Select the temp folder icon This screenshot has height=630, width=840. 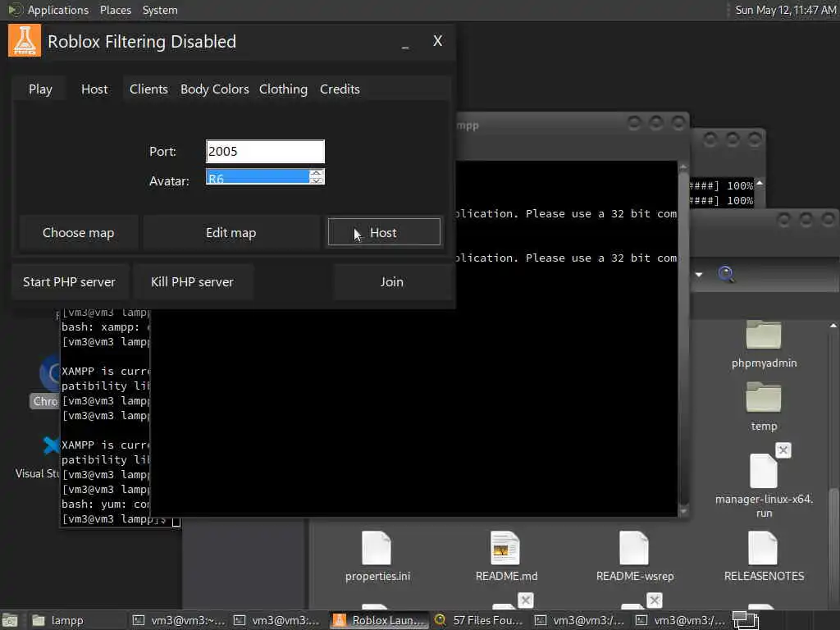[x=764, y=397]
